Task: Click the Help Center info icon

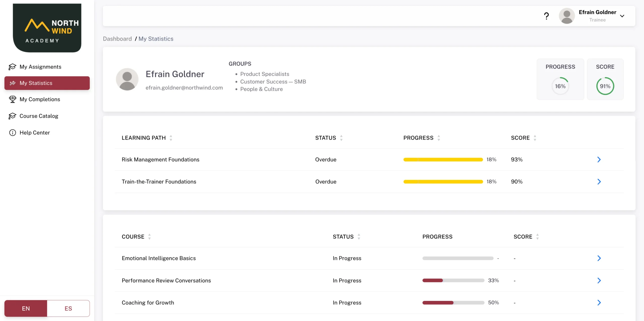Action: pyautogui.click(x=12, y=133)
